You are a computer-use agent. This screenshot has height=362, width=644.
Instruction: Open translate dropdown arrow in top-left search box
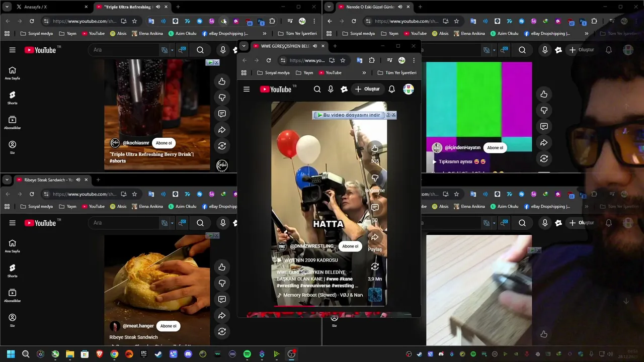[172, 50]
